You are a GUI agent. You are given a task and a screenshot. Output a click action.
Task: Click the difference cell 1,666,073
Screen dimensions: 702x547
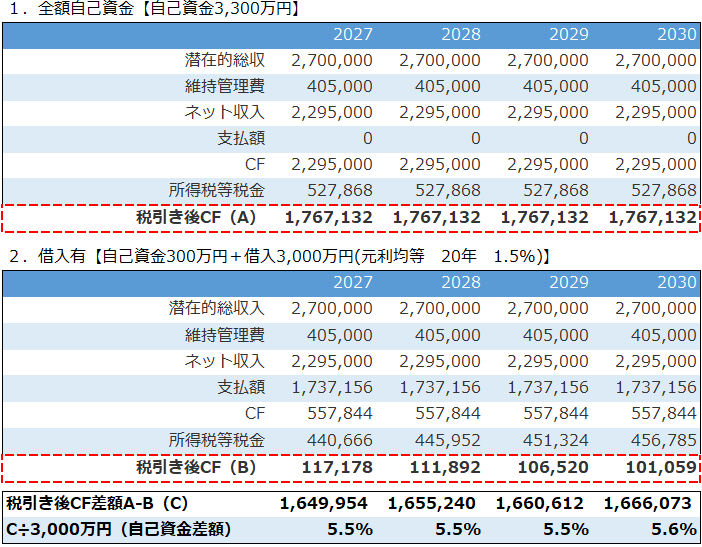point(650,503)
